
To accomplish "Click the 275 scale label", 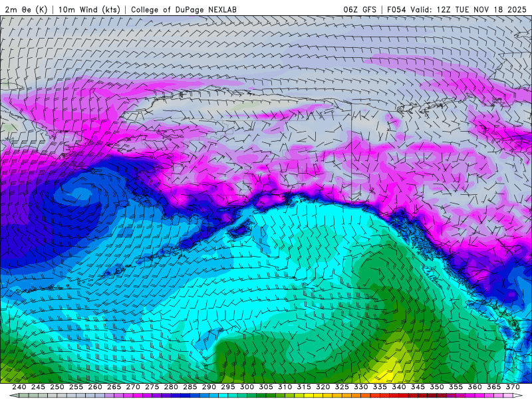I will pos(152,387).
